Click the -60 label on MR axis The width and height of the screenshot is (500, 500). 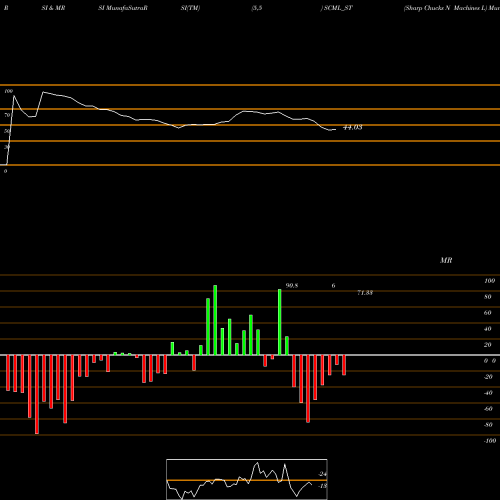click(488, 409)
